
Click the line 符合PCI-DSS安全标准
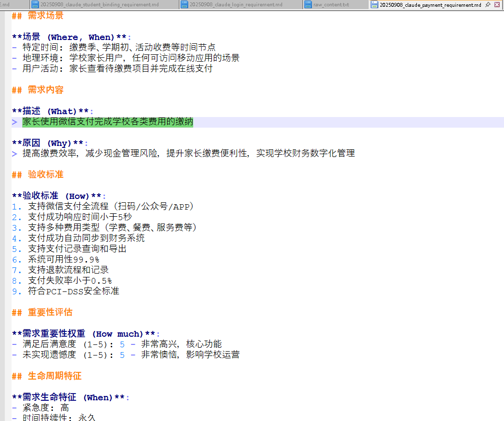coord(73,291)
